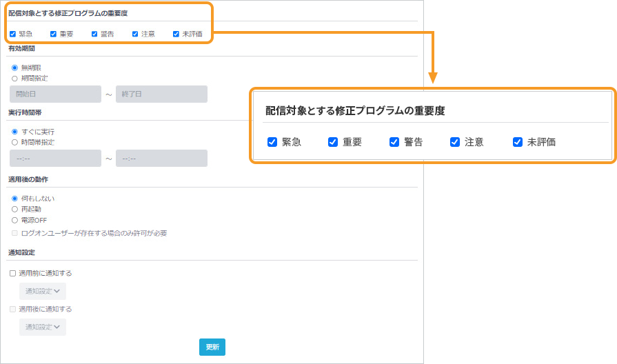Click the 通知設定 section heading text
This screenshot has width=617, height=364.
point(21,252)
